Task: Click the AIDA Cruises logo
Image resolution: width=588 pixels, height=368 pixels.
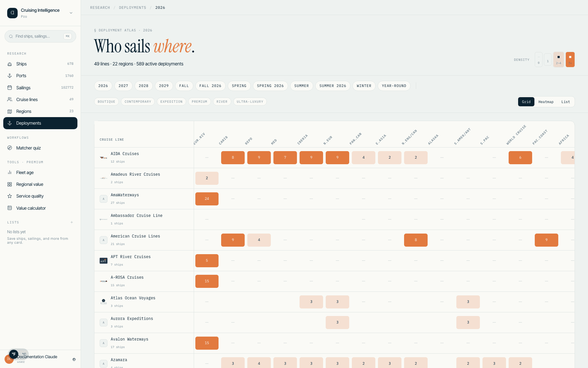Action: coord(104,158)
